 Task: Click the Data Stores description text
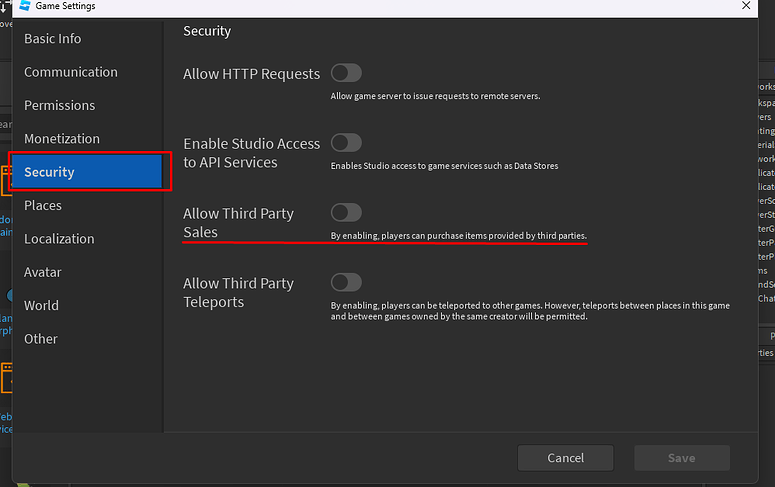pyautogui.click(x=444, y=166)
